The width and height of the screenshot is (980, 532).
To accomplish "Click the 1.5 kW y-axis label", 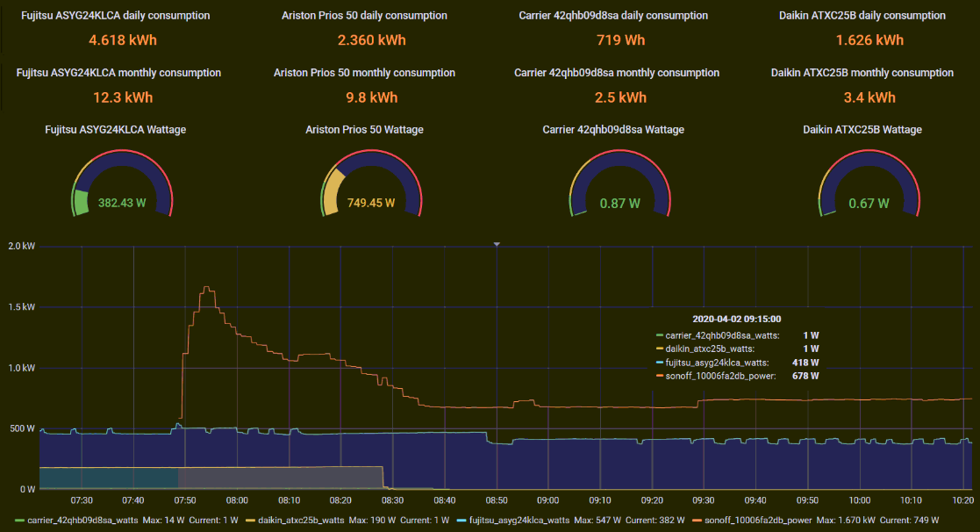I will coord(22,307).
